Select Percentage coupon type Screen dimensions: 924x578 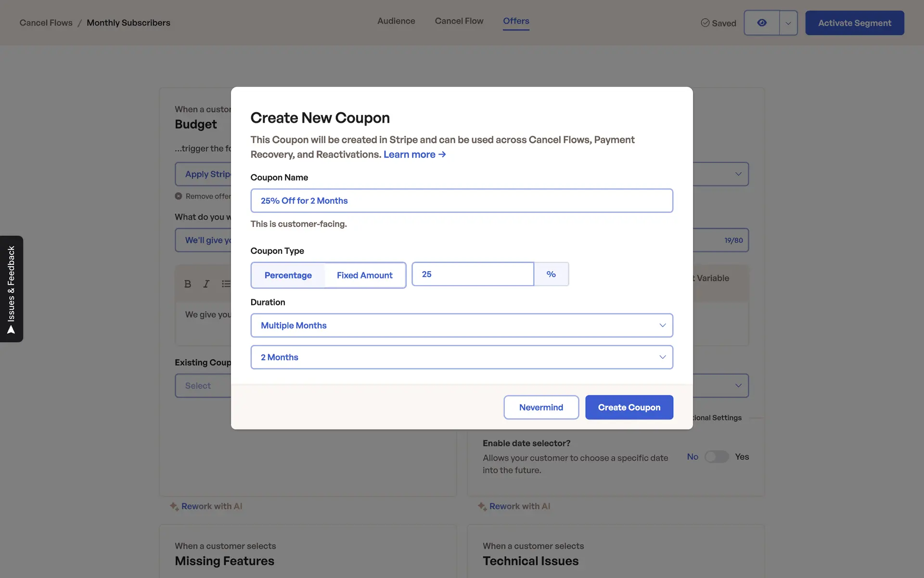coord(288,275)
